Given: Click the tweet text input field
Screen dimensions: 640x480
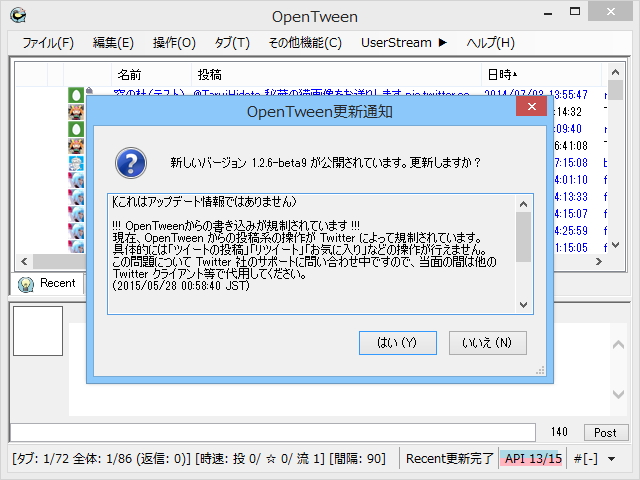Looking at the screenshot, I should (x=273, y=432).
